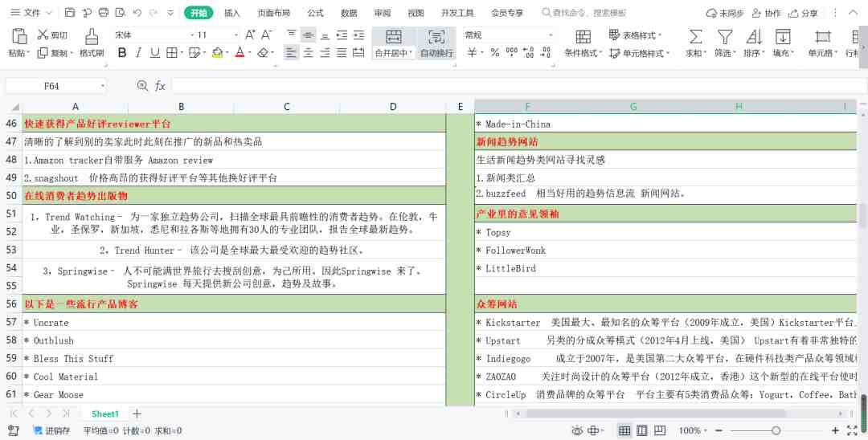Switch to the 公式 tab
This screenshot has height=440, width=868.
[316, 13]
